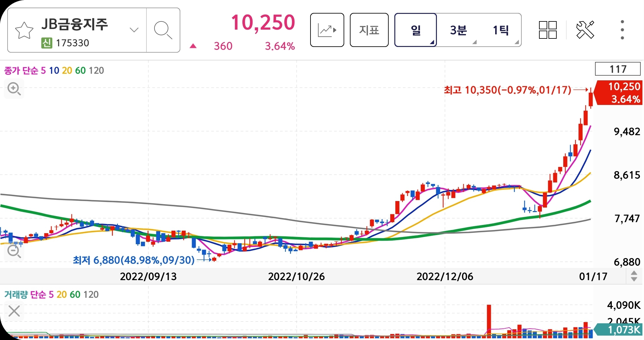Click the 117 candle count box
Viewport: 644px width, 340px height.
[x=618, y=69]
